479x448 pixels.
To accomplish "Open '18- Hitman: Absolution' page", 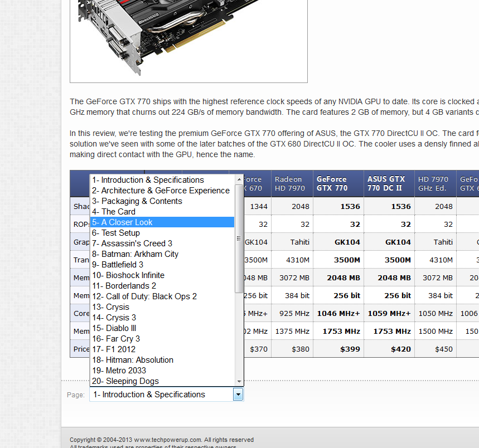I will point(162,360).
